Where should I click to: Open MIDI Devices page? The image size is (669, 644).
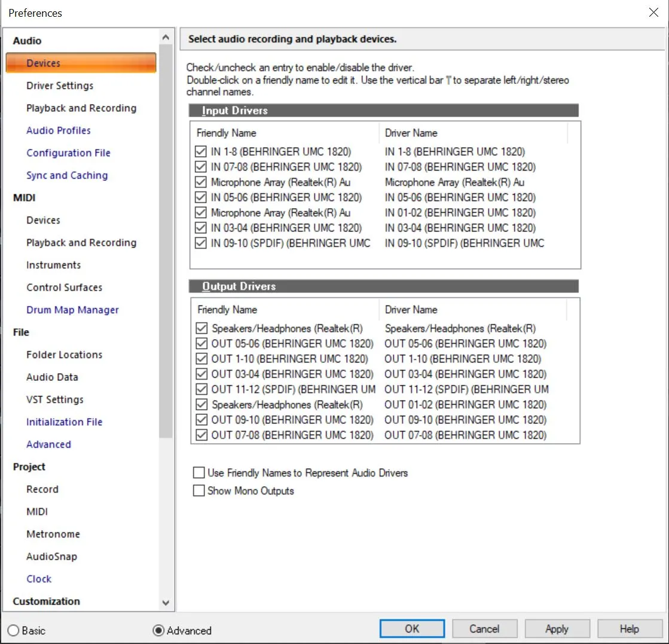(43, 220)
